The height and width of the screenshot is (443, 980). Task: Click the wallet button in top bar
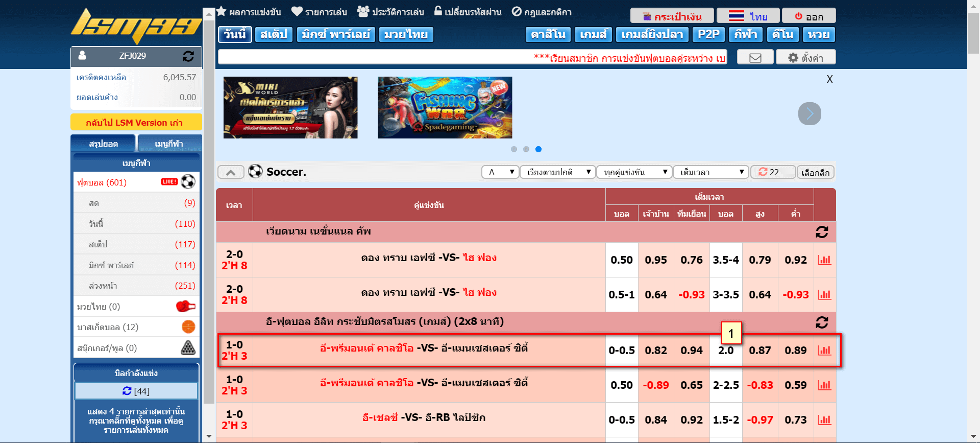click(x=671, y=16)
